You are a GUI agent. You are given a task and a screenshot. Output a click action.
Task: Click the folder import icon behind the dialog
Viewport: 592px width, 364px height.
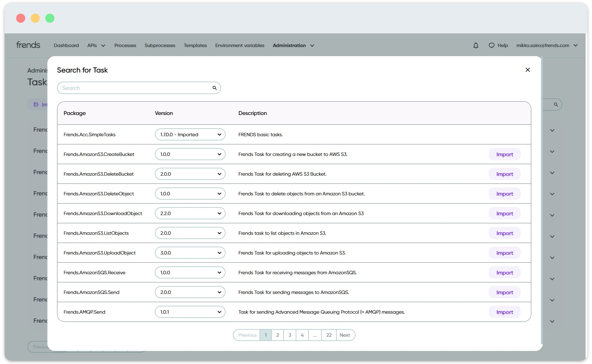(36, 105)
